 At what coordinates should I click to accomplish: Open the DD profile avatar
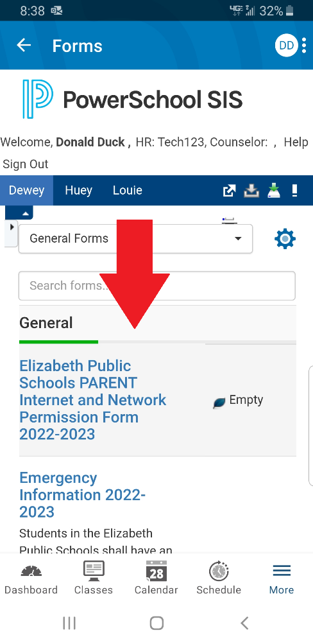click(286, 45)
